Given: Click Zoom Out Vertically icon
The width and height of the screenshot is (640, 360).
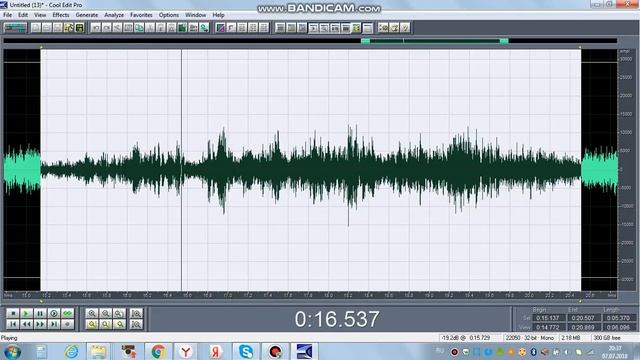Looking at the screenshot, I should pyautogui.click(x=136, y=324).
